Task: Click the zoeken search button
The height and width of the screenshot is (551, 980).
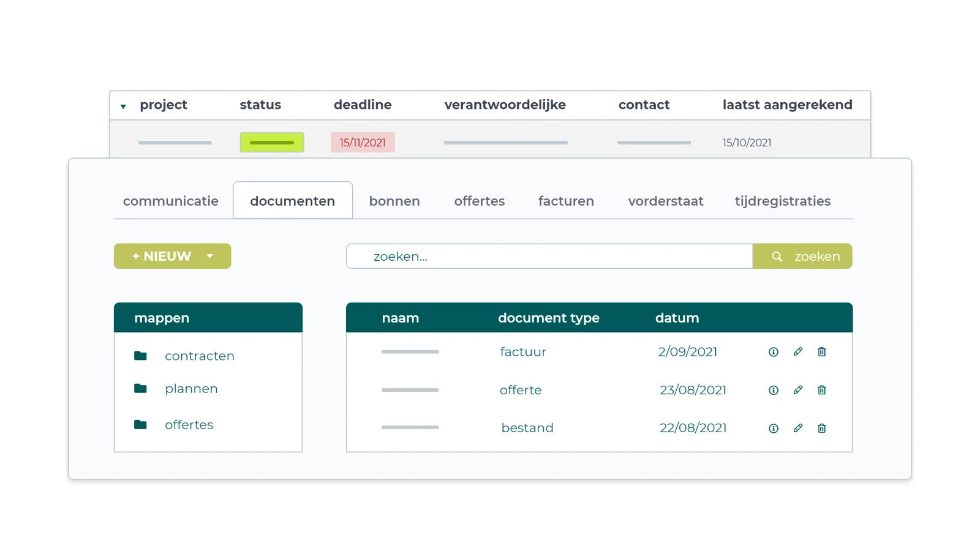Action: pos(802,256)
